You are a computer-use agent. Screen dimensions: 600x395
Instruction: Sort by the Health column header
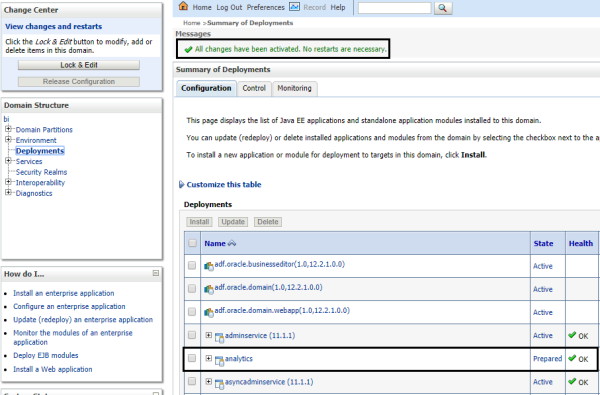tap(580, 243)
